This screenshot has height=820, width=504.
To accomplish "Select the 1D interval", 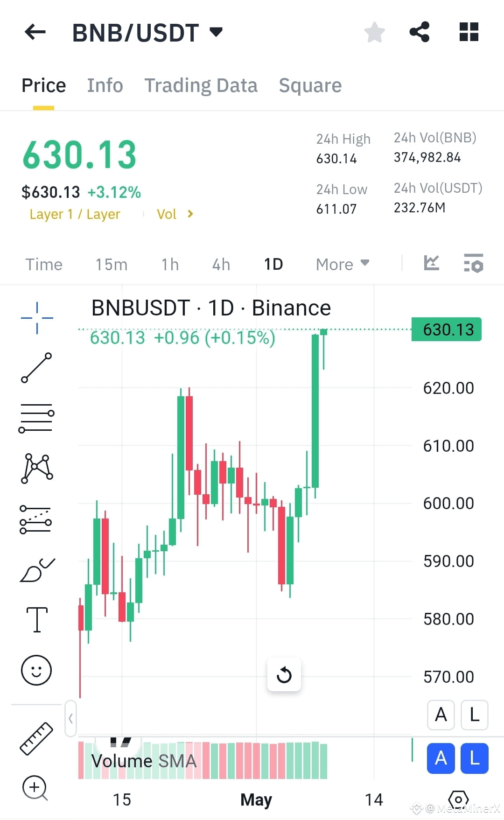I will point(273,265).
